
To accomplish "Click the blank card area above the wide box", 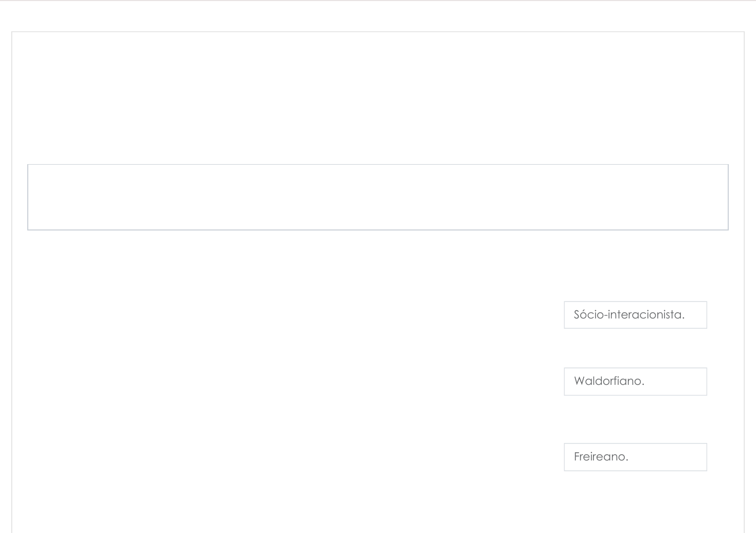I will point(377,98).
